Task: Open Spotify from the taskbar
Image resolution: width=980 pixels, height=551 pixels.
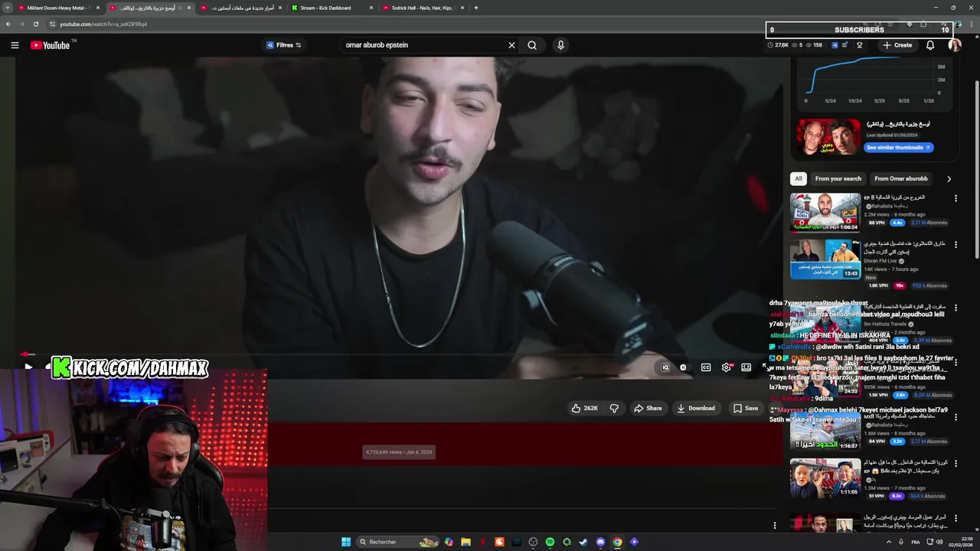Action: 550,542
